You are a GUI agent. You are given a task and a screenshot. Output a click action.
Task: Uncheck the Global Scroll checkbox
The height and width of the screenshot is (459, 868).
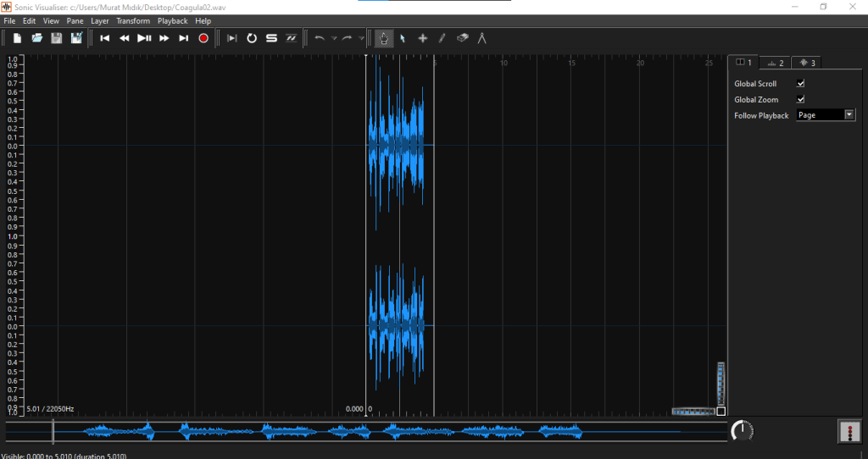[800, 84]
